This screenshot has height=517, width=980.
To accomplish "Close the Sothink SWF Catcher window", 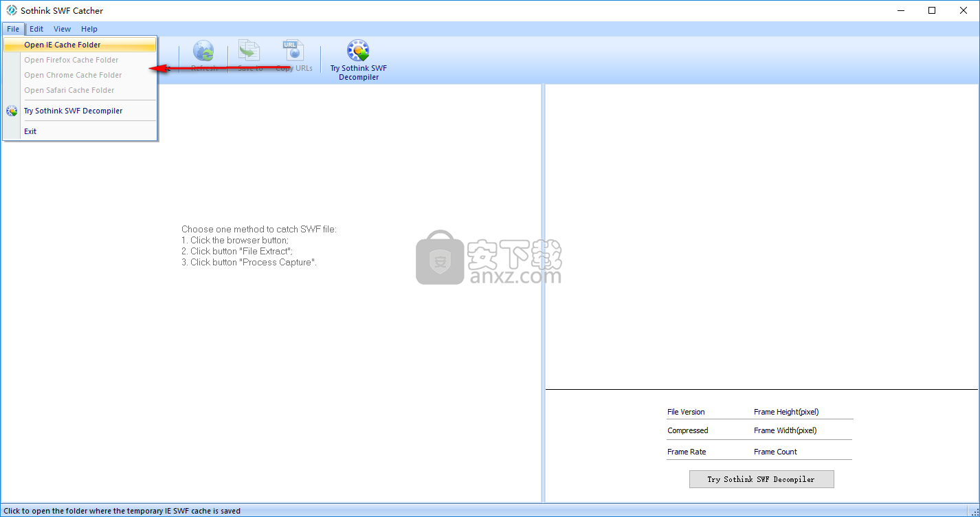I will click(x=964, y=10).
